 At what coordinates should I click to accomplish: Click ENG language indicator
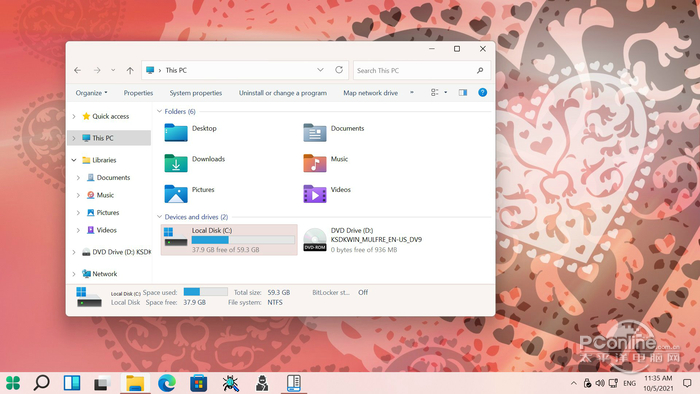[629, 383]
